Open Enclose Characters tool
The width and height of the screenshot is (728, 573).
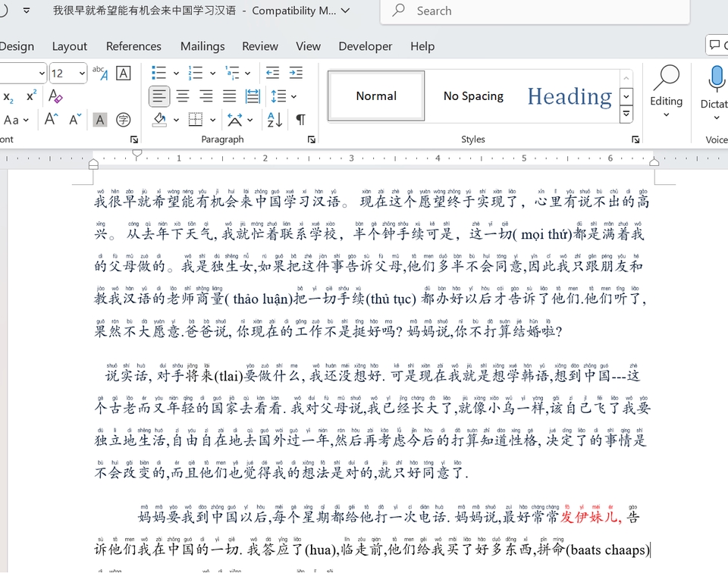pyautogui.click(x=123, y=121)
